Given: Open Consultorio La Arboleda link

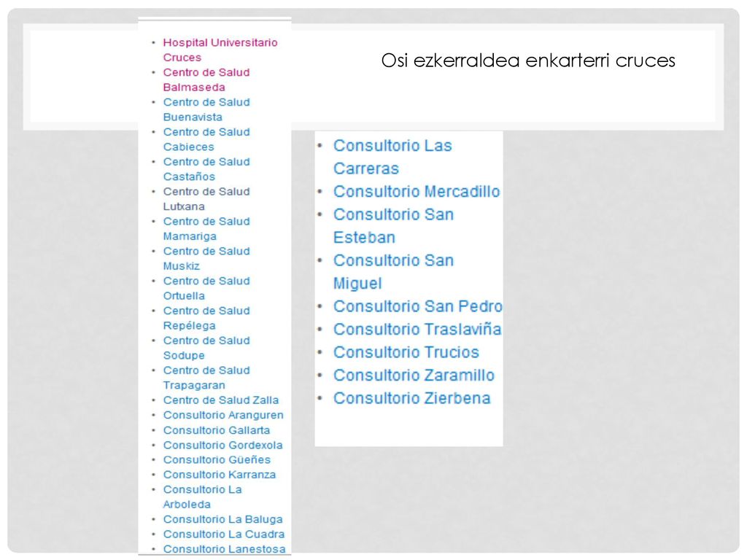Looking at the screenshot, I should tap(203, 497).
